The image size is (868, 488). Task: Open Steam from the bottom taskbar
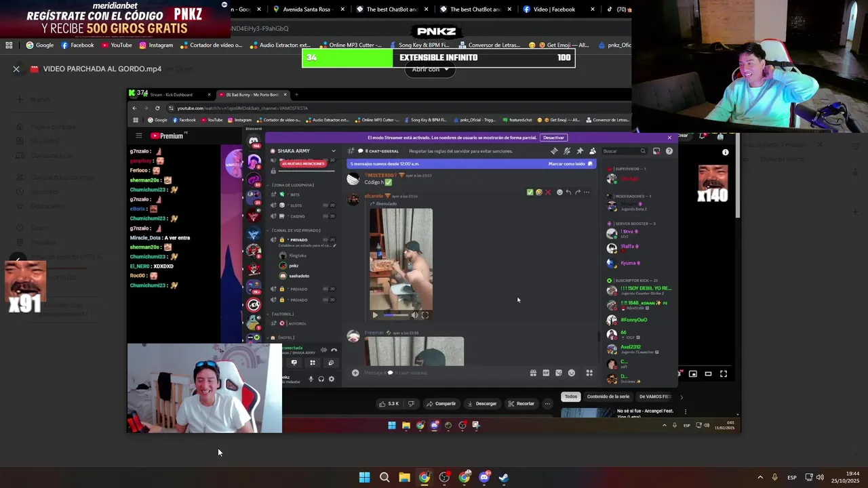click(504, 477)
